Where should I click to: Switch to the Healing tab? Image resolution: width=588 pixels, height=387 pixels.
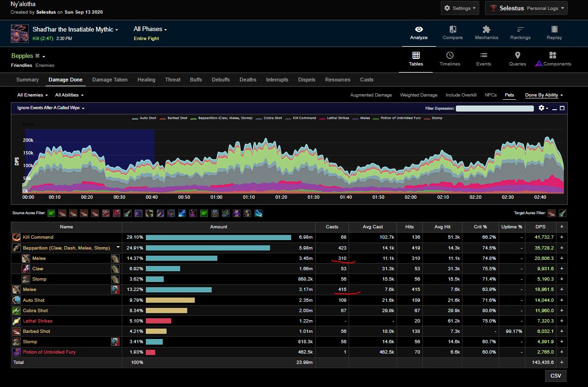point(146,80)
